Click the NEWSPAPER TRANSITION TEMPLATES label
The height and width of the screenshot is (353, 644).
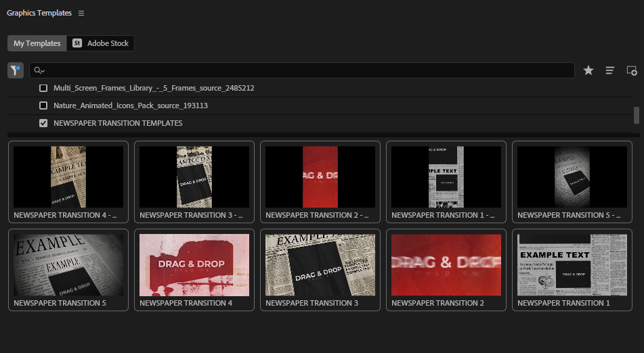point(118,123)
